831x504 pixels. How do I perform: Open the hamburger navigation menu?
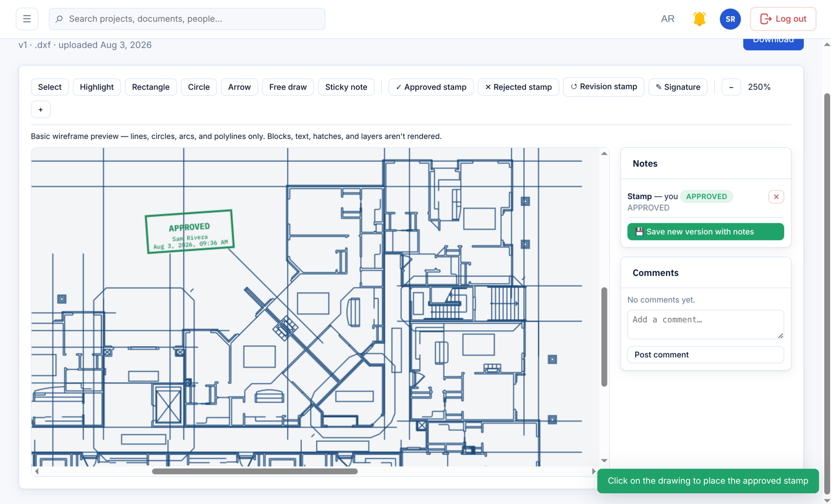pos(27,19)
